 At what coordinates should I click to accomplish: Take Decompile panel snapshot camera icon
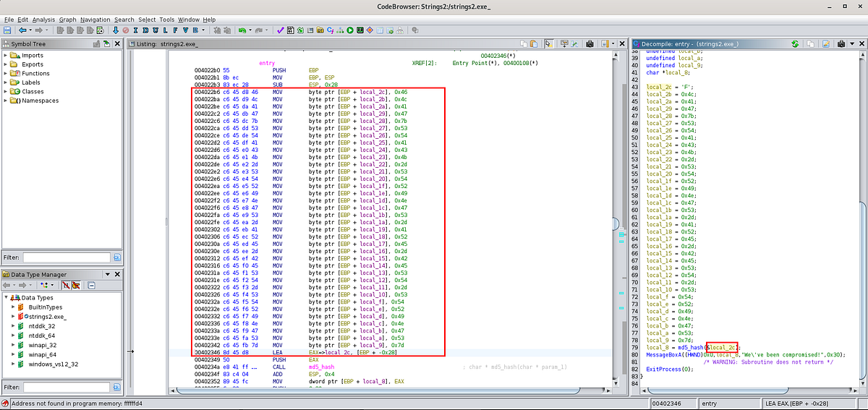(x=841, y=43)
